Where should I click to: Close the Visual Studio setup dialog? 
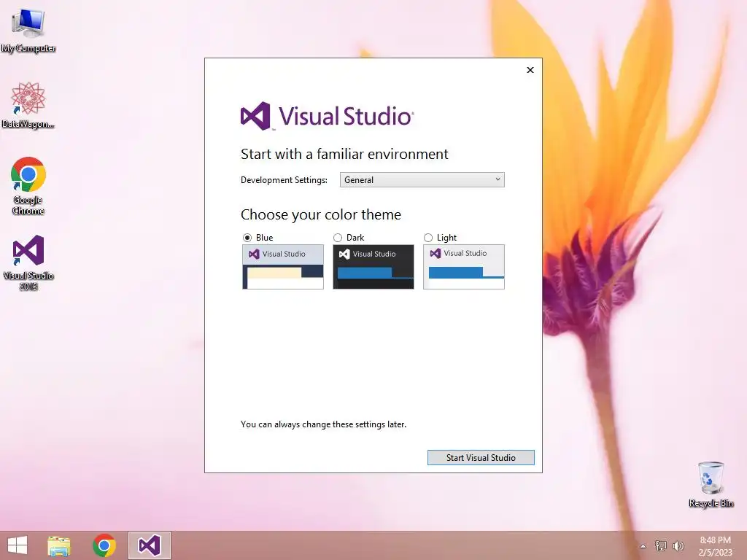coord(530,70)
